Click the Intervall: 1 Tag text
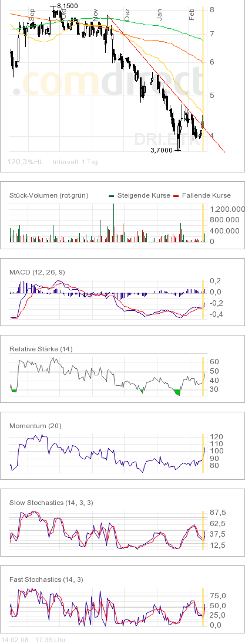The height and width of the screenshot is (644, 245). [75, 162]
